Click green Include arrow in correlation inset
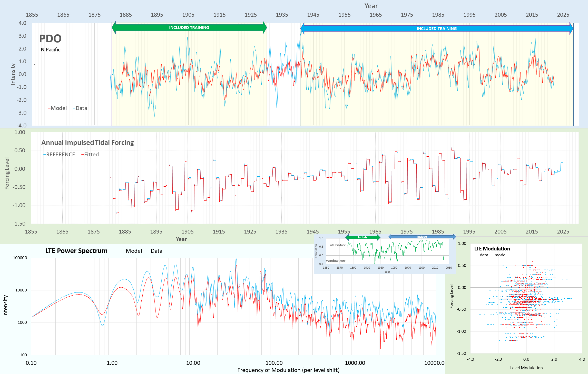588x374 pixels. click(362, 237)
